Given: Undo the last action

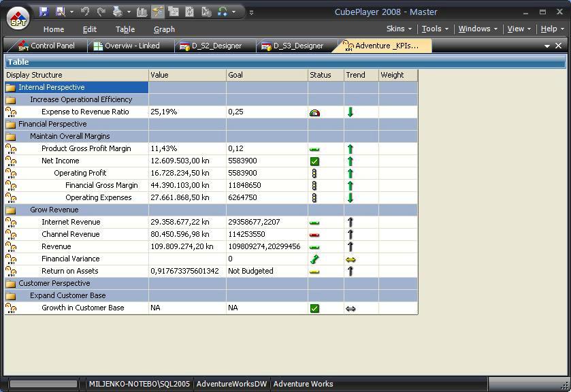Looking at the screenshot, I should pos(85,12).
